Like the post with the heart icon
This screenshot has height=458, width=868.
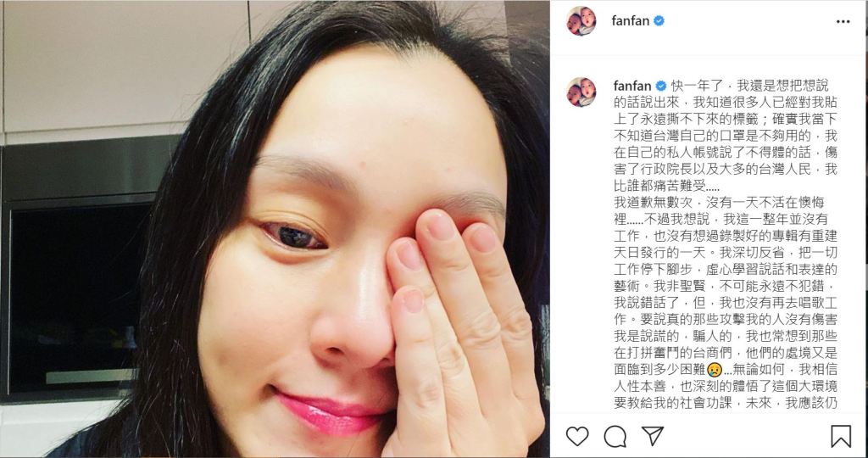(x=576, y=437)
